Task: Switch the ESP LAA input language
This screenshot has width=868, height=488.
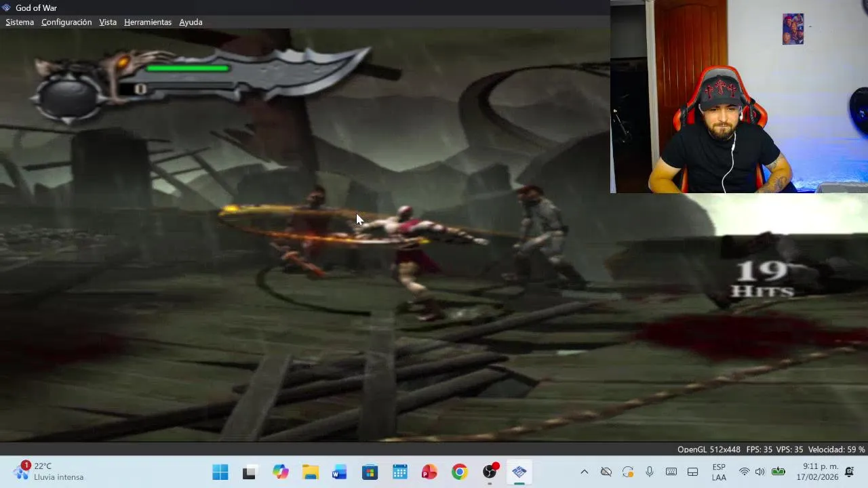Action: coord(719,472)
